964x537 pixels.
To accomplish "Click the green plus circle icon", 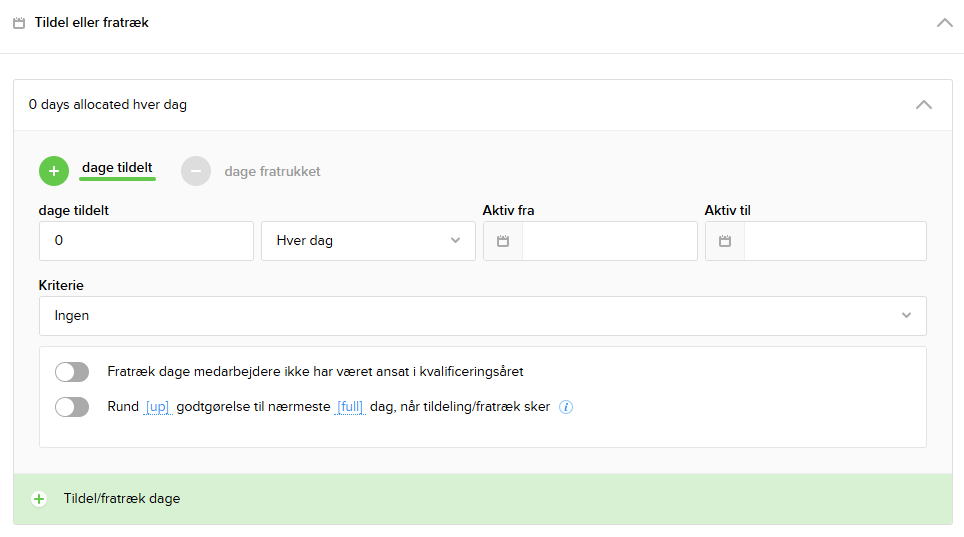I will click(54, 171).
